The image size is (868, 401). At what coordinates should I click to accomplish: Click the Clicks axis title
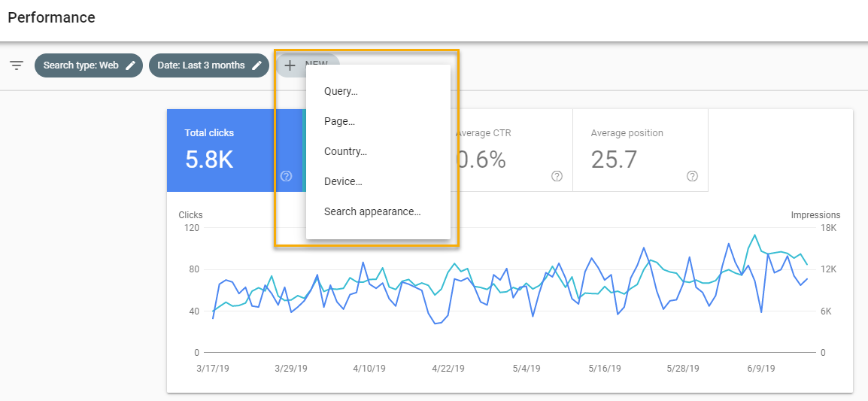[190, 215]
